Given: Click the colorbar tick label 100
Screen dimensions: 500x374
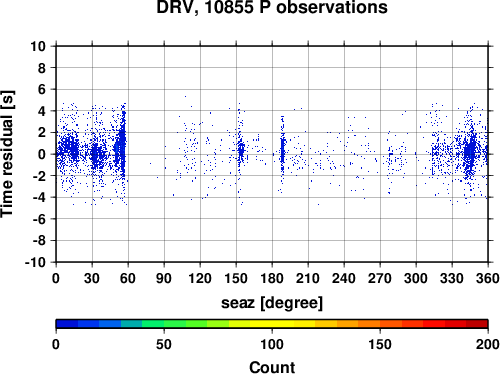Looking at the screenshot, I should pyautogui.click(x=272, y=344).
